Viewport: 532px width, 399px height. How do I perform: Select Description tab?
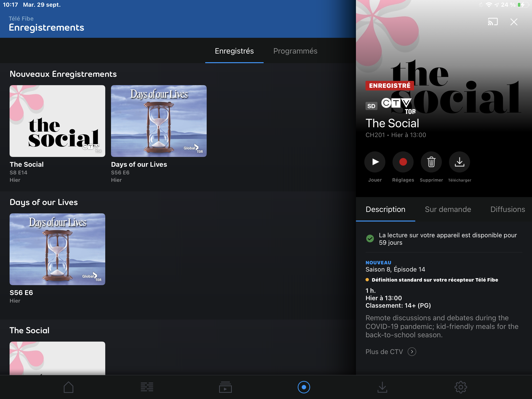point(385,209)
